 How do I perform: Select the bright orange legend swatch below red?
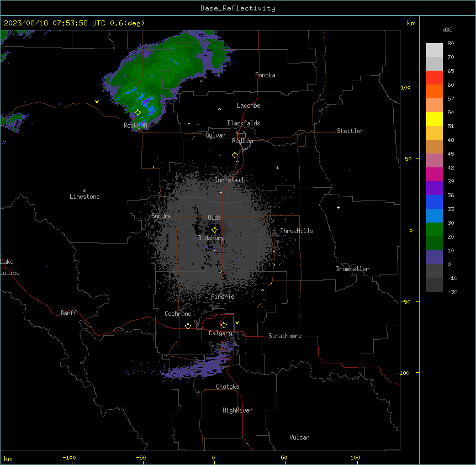tap(434, 91)
